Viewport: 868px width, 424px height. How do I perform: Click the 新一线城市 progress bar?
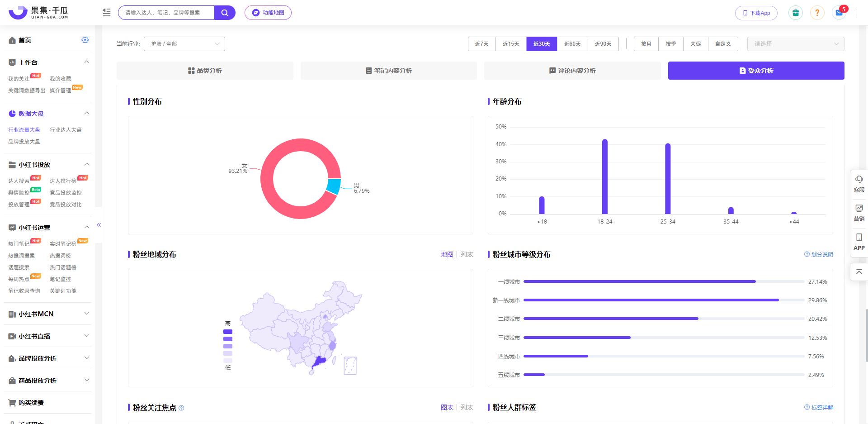(664, 300)
